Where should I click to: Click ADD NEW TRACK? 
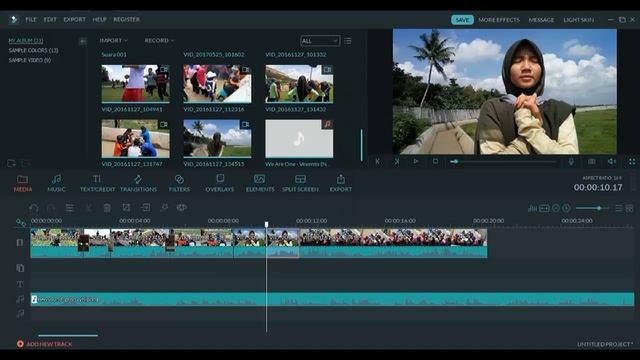coord(44,344)
